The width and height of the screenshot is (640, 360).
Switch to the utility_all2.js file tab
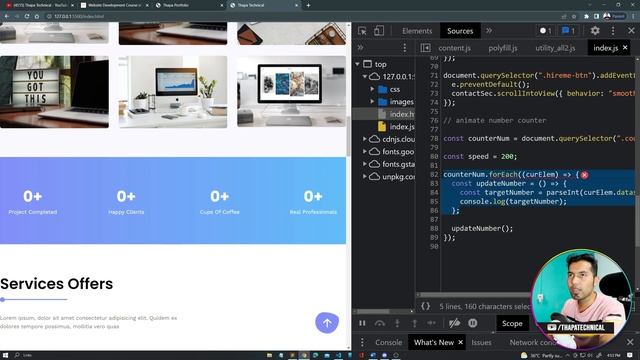(x=555, y=48)
